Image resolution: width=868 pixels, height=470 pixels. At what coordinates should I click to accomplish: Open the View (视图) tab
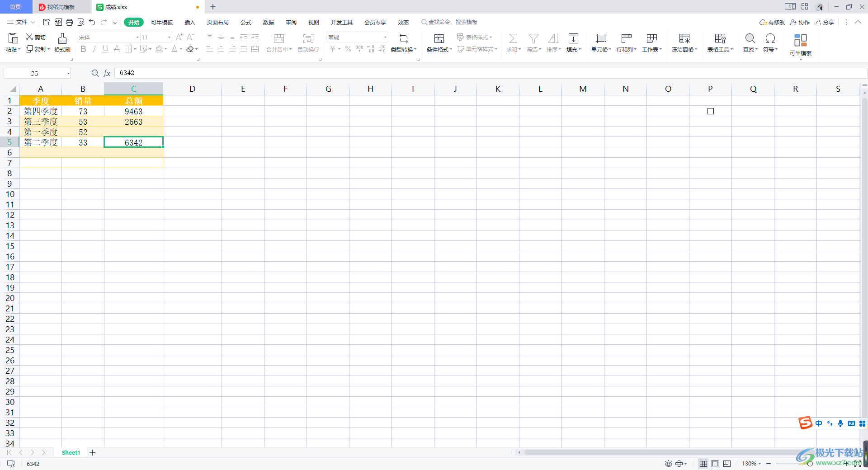tap(314, 22)
